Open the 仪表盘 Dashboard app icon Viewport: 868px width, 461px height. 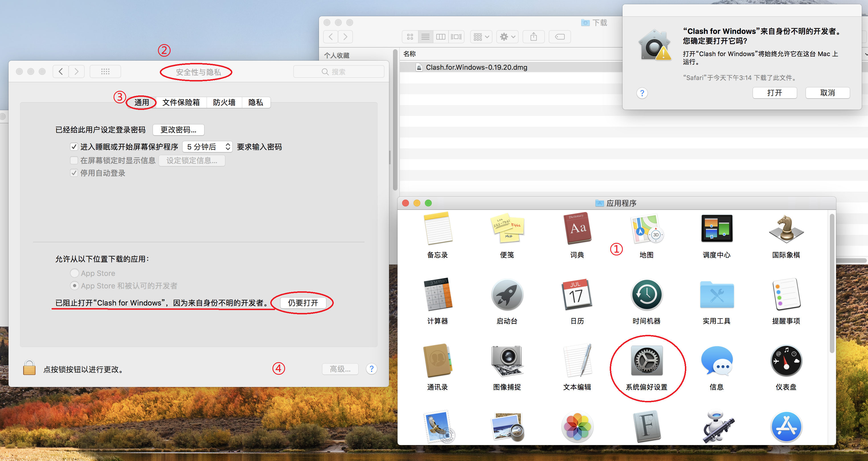pyautogui.click(x=786, y=360)
